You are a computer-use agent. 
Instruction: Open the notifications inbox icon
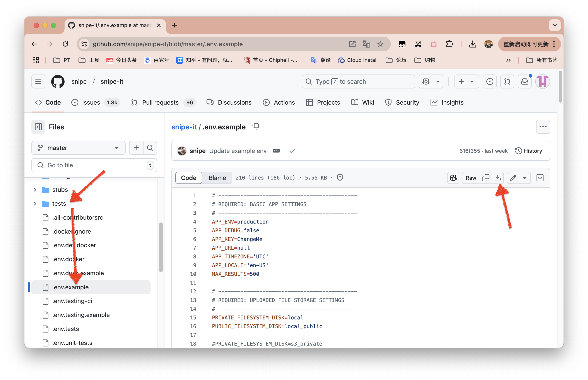pos(525,81)
